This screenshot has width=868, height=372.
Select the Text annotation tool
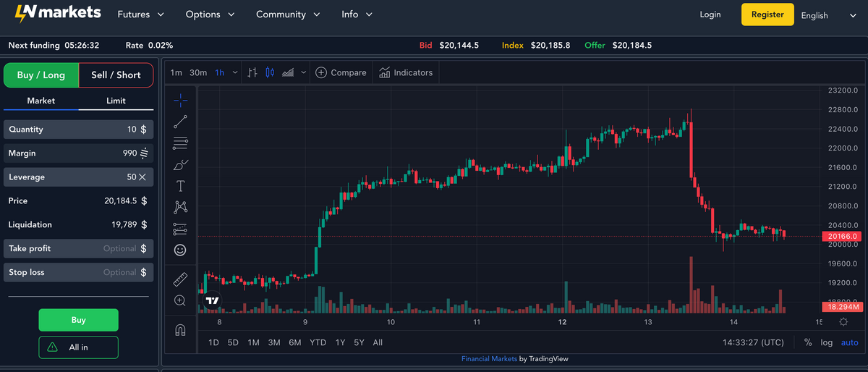[180, 186]
